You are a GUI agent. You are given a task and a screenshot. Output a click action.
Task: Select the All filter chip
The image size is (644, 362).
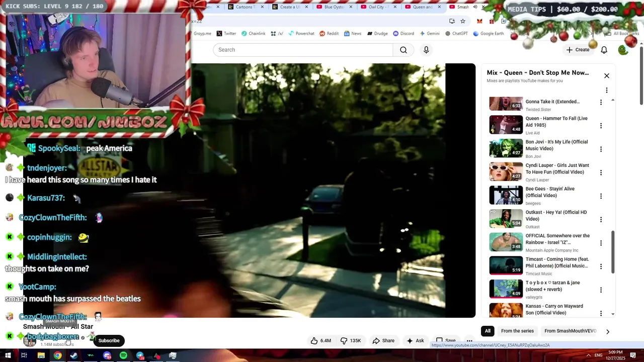click(488, 331)
